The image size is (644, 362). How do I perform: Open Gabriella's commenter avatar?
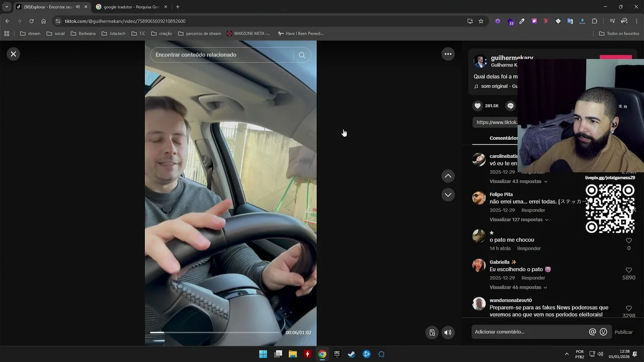click(479, 265)
